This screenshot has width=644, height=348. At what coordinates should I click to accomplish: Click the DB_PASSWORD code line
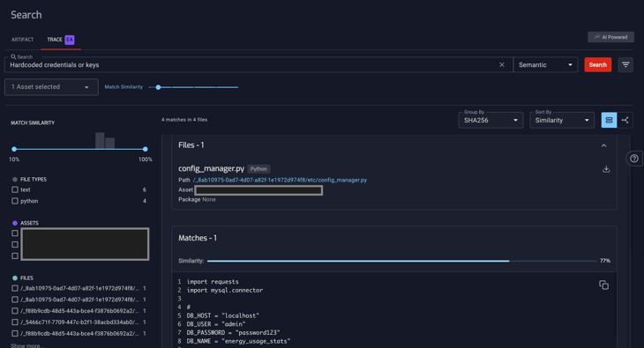233,332
